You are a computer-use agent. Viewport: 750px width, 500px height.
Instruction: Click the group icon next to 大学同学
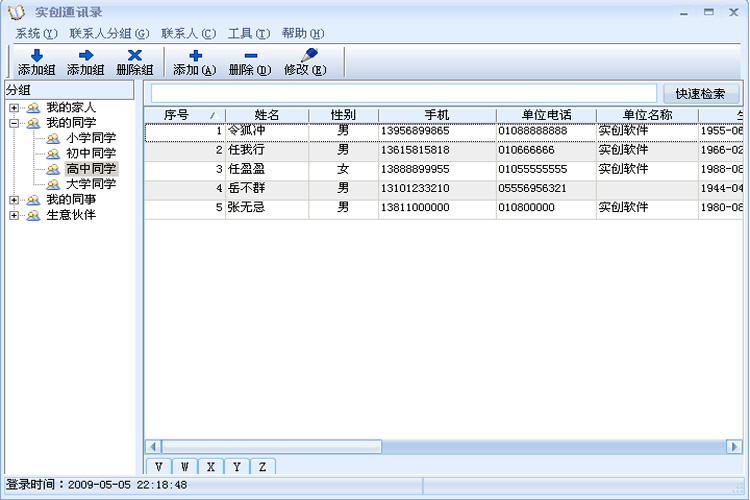tap(53, 185)
